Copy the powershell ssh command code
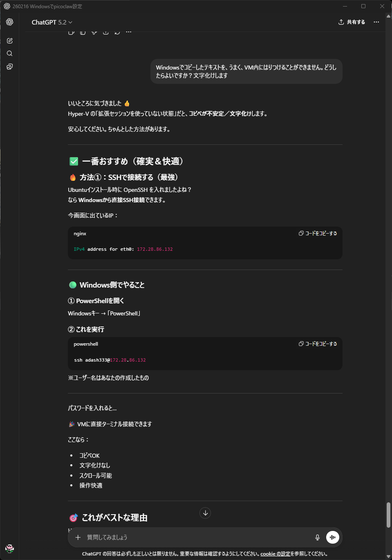 click(318, 344)
